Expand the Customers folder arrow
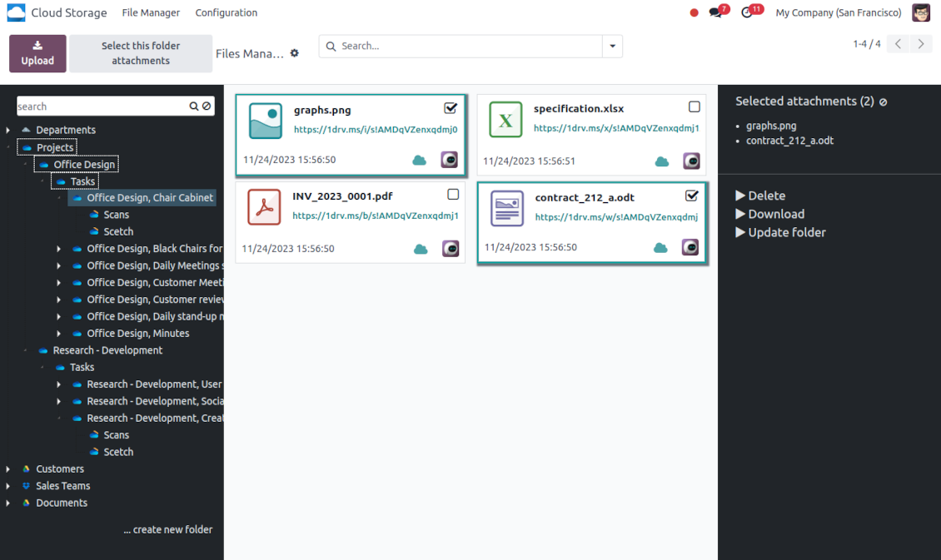The image size is (941, 560). click(7, 468)
